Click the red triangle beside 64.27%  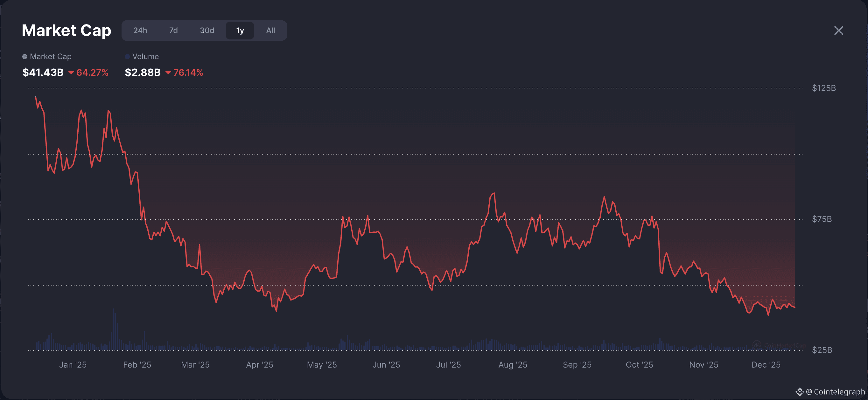tap(71, 72)
